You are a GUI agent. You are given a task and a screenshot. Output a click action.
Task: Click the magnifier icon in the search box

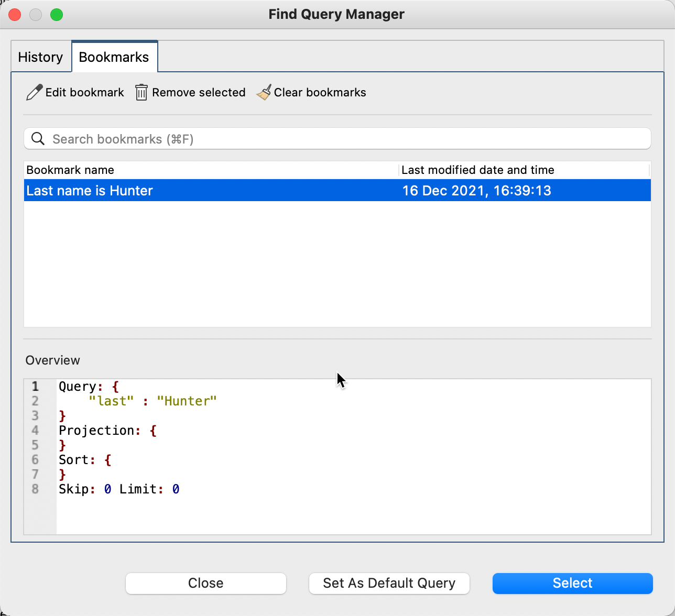[x=38, y=139]
